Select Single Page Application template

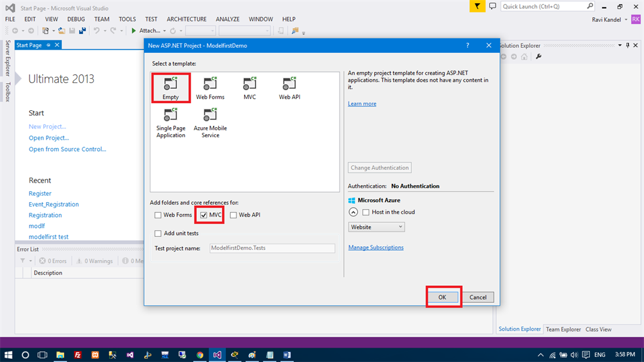click(170, 123)
